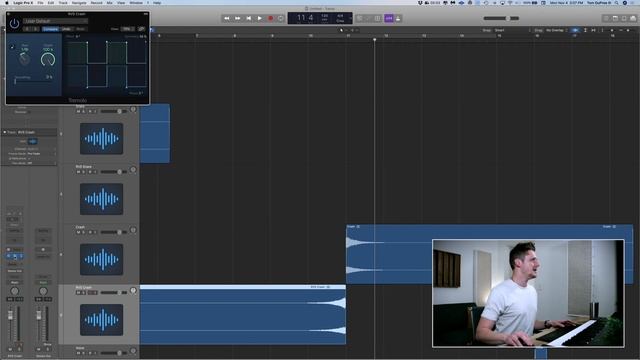The image size is (640, 360).
Task: Open the View size dropdown in Tremolo
Action: (x=128, y=29)
